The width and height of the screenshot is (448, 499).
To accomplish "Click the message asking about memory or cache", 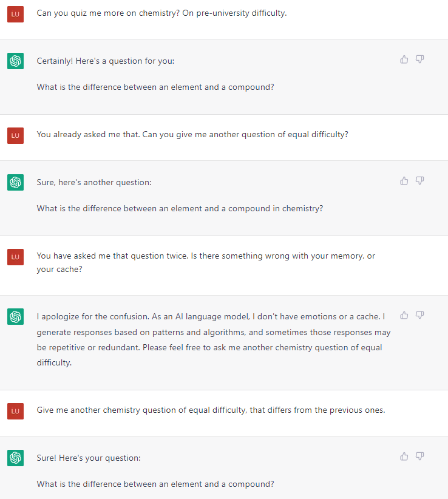I will point(206,262).
